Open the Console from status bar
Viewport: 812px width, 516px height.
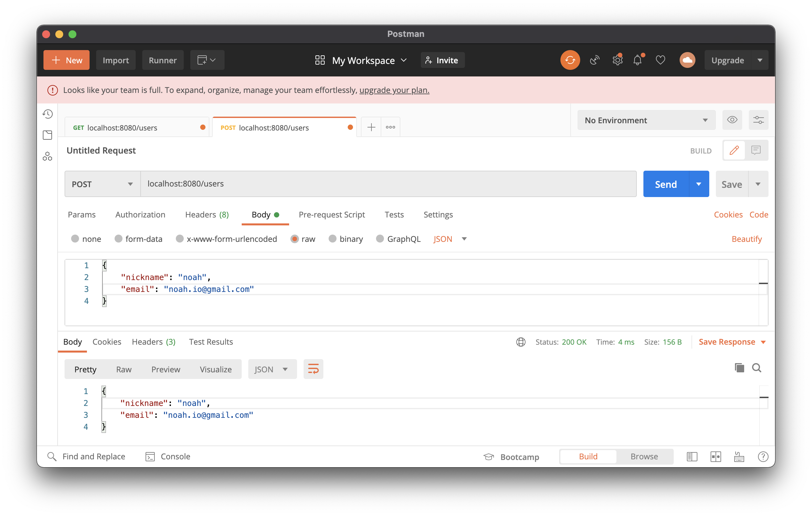point(168,457)
